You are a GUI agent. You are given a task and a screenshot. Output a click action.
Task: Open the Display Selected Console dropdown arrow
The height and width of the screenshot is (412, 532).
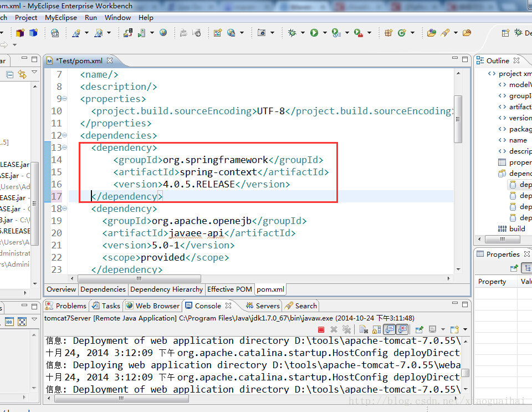point(443,329)
